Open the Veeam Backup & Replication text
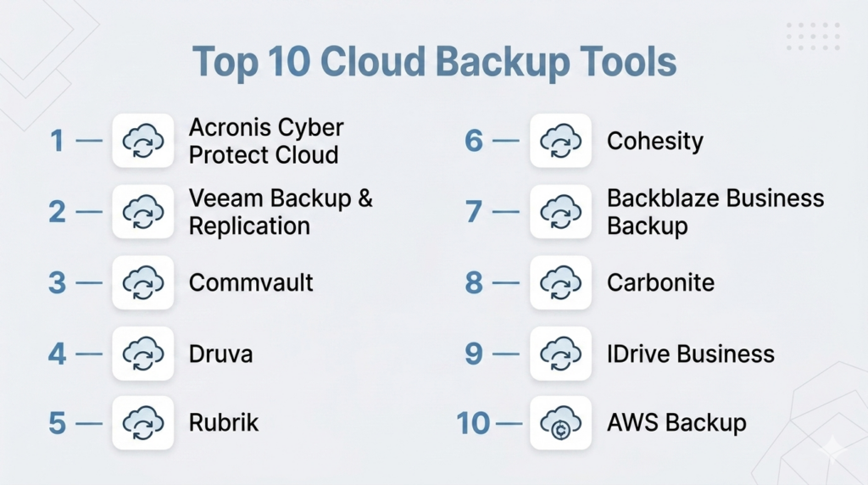The image size is (868, 485). click(281, 212)
